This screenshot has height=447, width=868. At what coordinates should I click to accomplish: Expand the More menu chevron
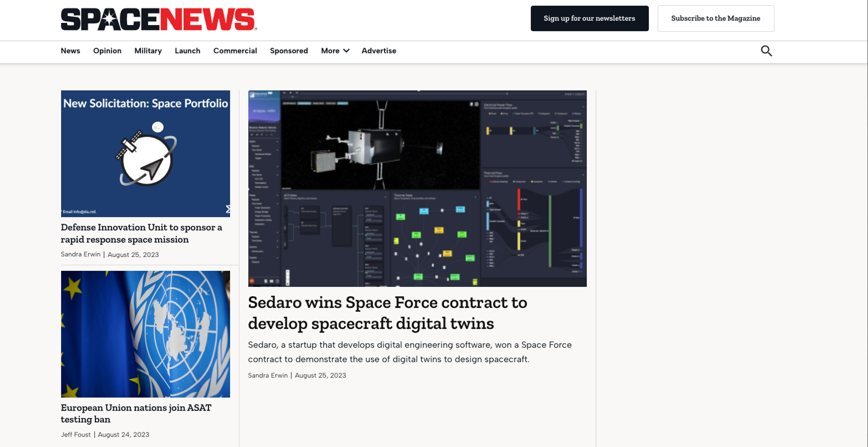coord(346,51)
